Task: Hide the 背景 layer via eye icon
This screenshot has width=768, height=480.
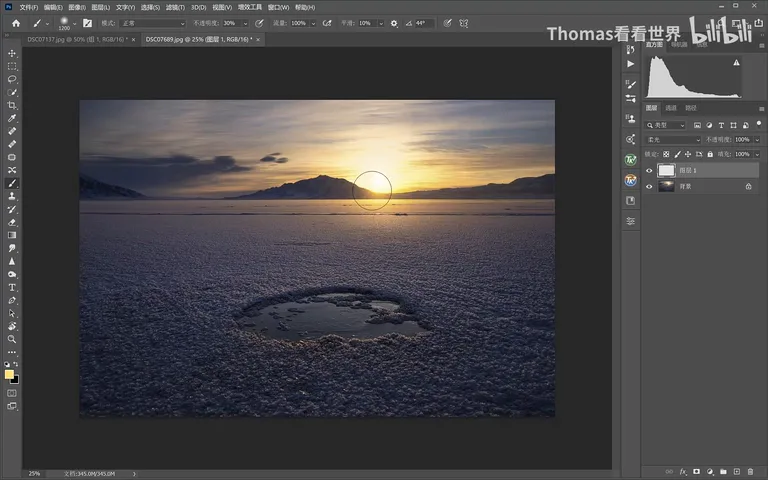Action: point(649,187)
